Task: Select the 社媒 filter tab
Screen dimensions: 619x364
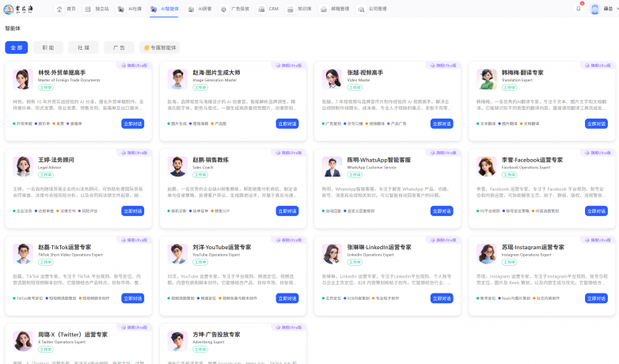Action: 83,47
